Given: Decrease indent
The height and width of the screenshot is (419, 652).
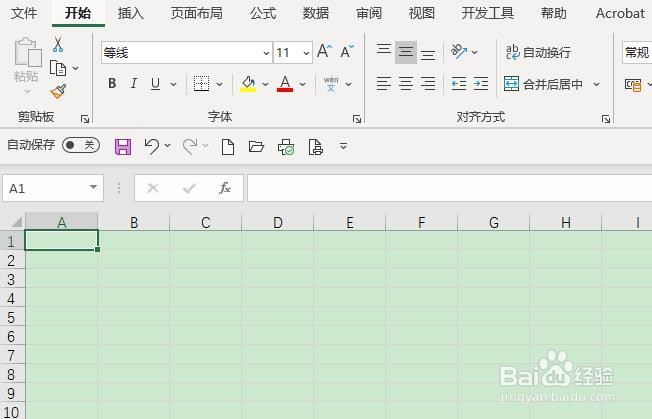Looking at the screenshot, I should coord(459,84).
